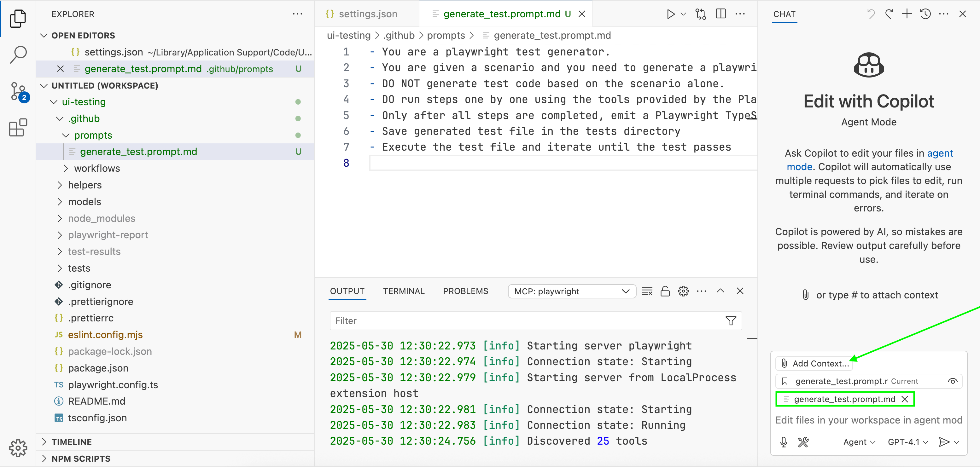Collapse the Untitled (Workspace) section
This screenshot has height=467, width=980.
[x=44, y=86]
